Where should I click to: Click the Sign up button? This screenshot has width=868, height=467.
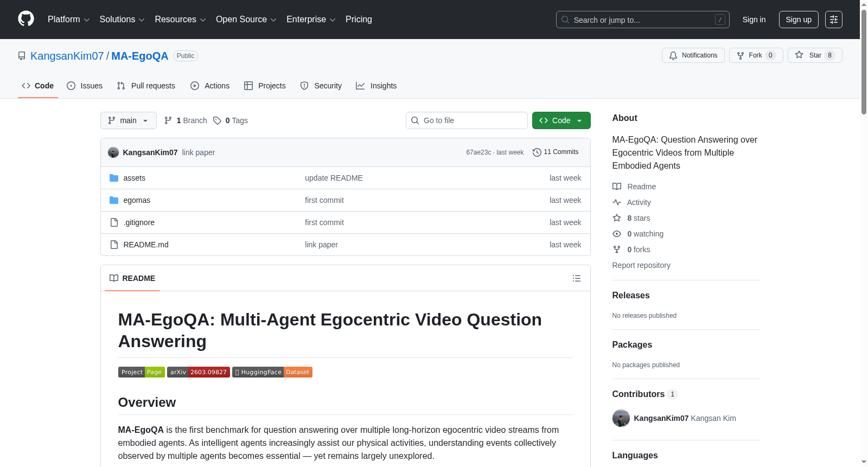click(x=799, y=20)
